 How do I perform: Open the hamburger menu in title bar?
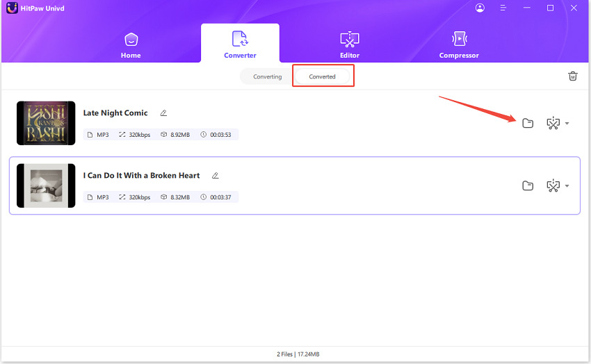503,8
